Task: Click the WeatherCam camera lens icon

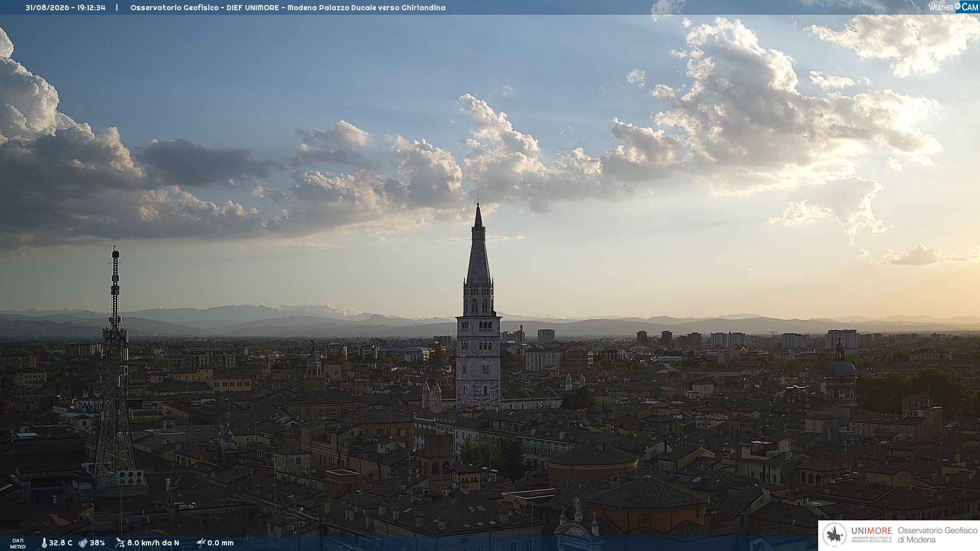Action: (x=958, y=6)
